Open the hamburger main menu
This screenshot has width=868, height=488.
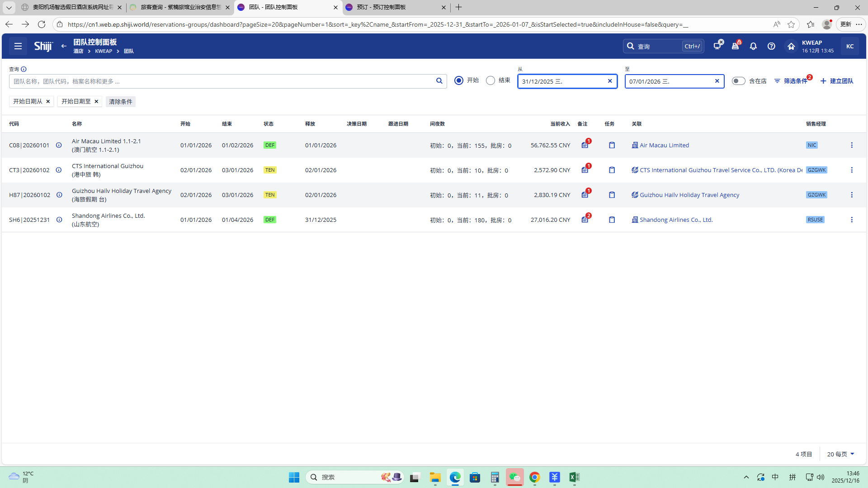[18, 46]
